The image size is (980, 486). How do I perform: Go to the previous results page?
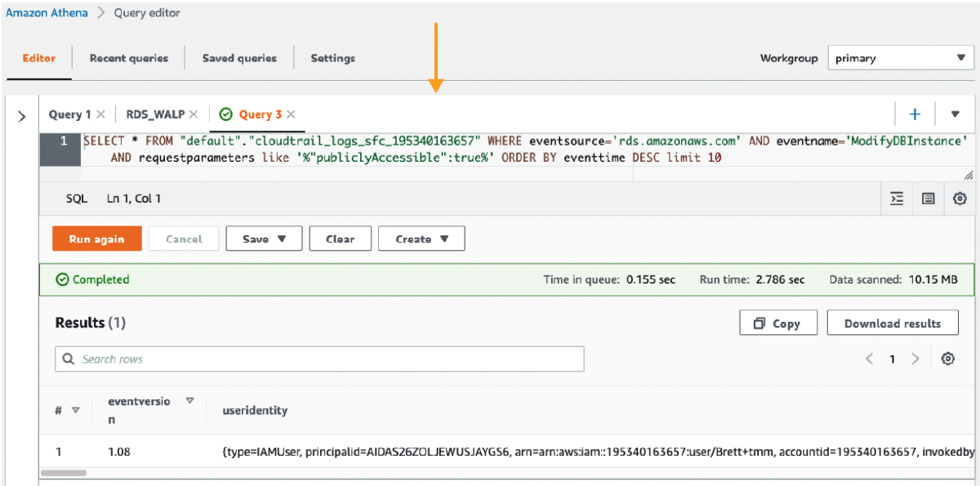869,359
